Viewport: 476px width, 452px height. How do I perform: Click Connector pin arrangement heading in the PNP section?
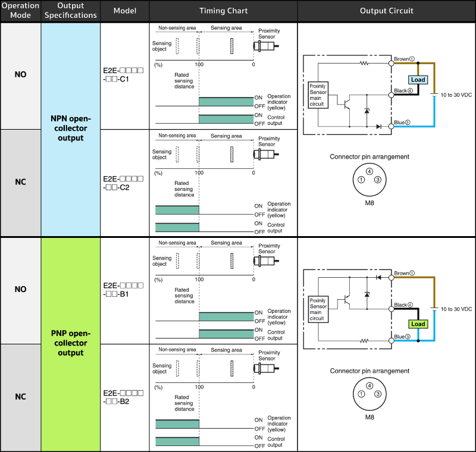coord(369,371)
